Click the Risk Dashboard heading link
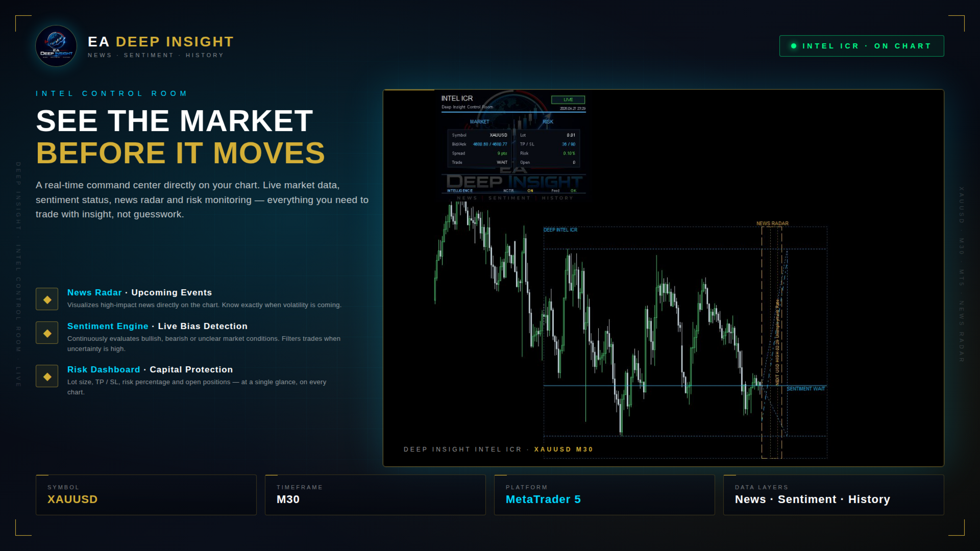Screen dimensions: 980x551 (x=104, y=369)
